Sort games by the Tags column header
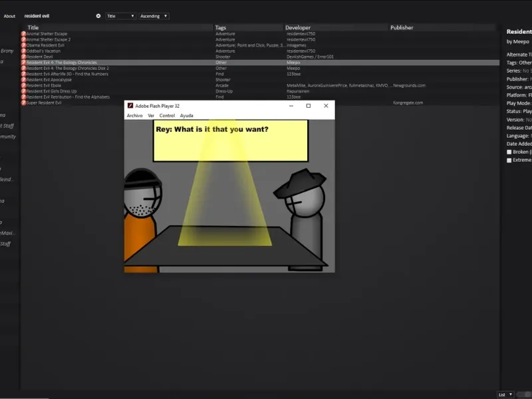Image resolution: width=532 pixels, height=399 pixels. 249,27
